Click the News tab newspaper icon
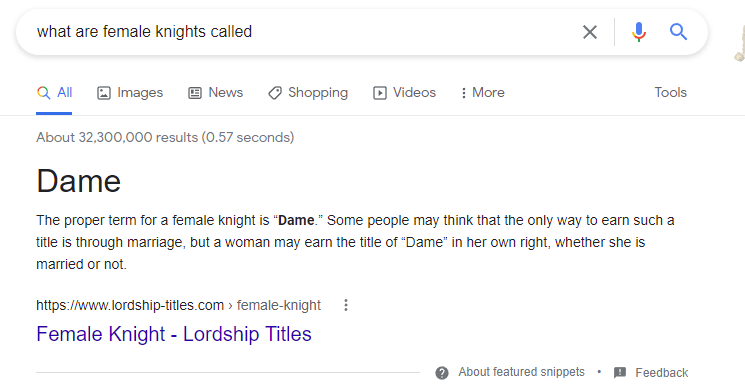 pyautogui.click(x=195, y=93)
